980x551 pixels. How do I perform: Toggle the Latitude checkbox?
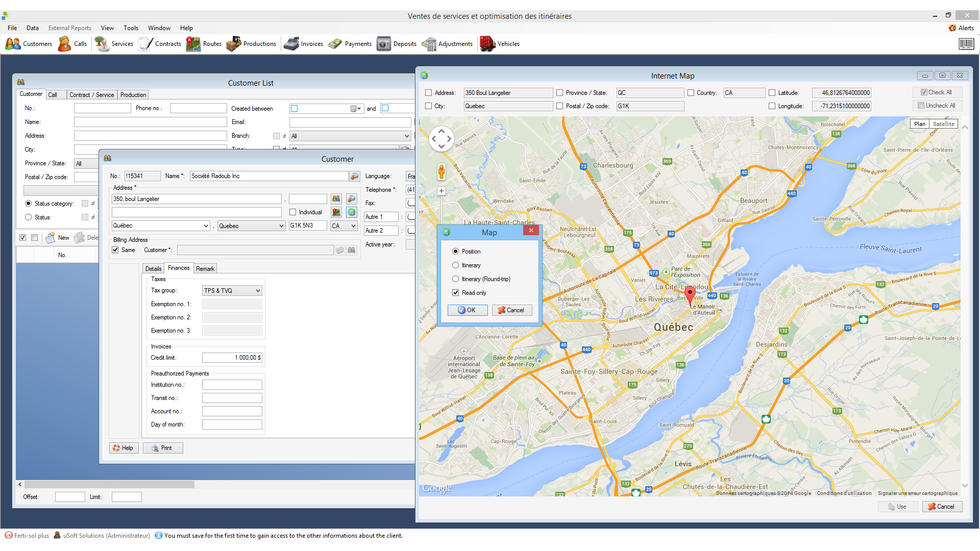coord(772,93)
